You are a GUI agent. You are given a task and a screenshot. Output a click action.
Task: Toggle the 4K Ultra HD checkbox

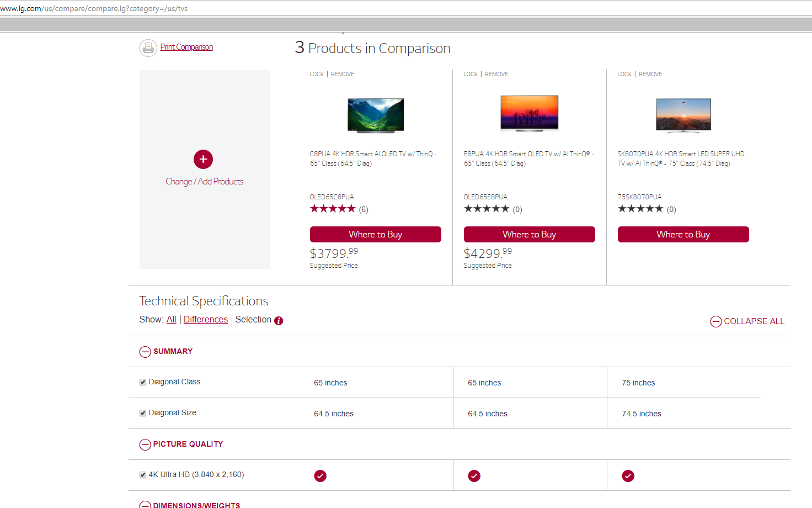pos(143,475)
